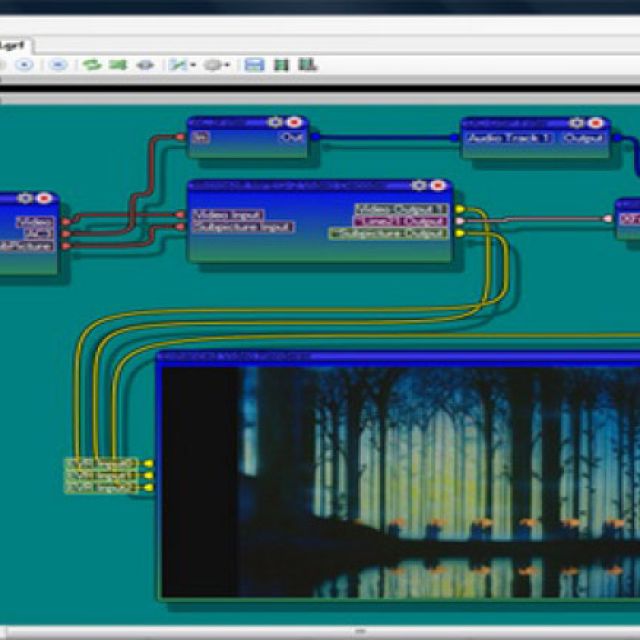Click the Audio Track 1 pin label
640x640 pixels.
point(509,139)
